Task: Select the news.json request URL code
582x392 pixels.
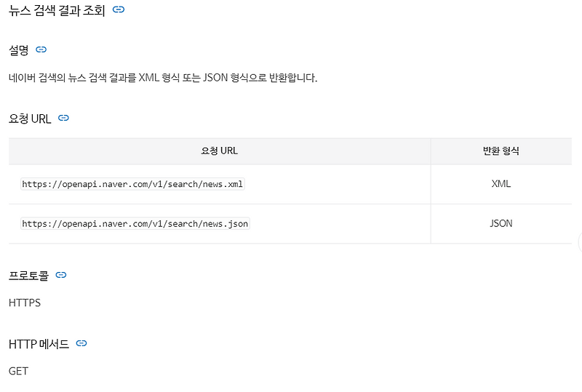Action: 135,223
